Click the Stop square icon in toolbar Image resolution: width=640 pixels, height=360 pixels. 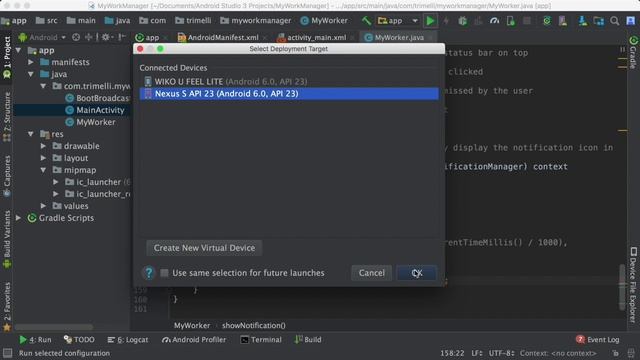click(x=527, y=21)
